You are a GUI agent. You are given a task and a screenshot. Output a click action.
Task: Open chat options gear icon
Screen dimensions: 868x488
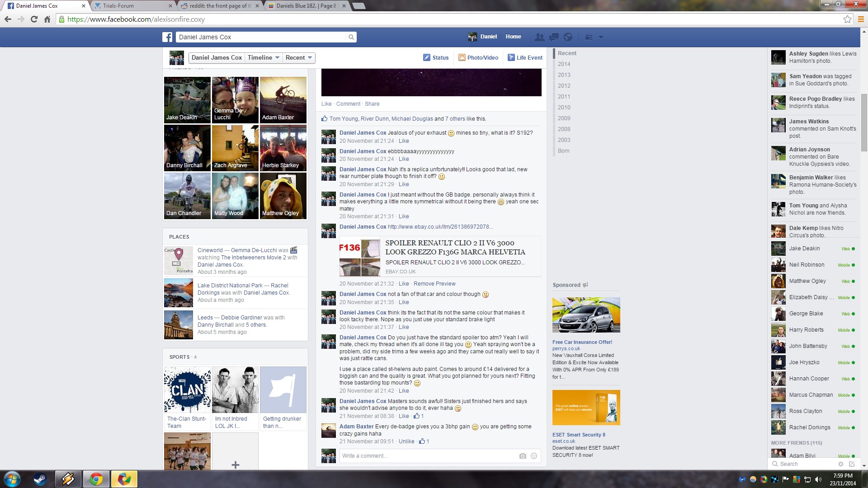(841, 464)
